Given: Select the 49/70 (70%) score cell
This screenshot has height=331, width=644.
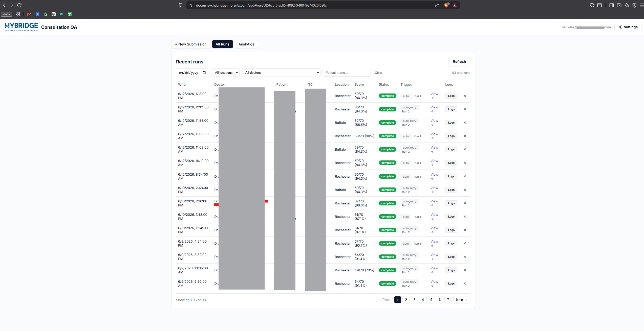Looking at the screenshot, I should coord(364,270).
